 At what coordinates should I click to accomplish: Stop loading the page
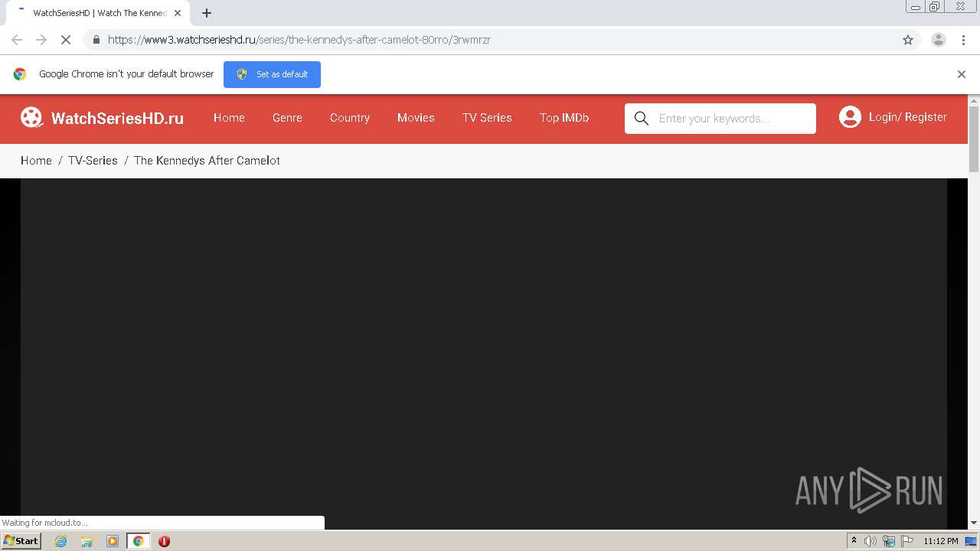66,40
